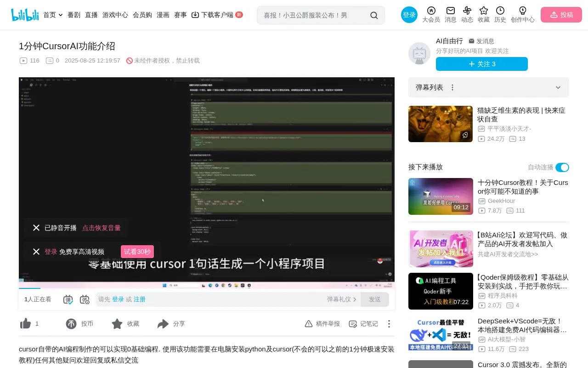Expand 弹幕礼仪 chevron link
This screenshot has width=588, height=368.
(342, 299)
